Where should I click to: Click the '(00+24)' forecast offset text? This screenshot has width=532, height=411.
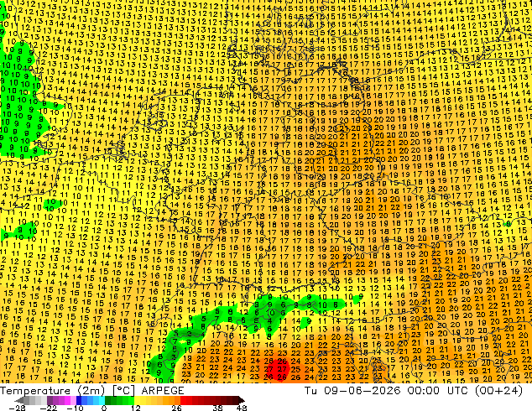point(499,391)
